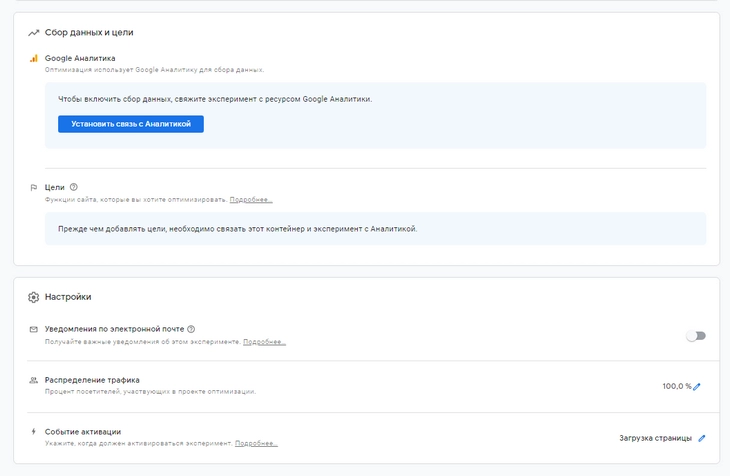Click the Распределение трафика label
This screenshot has width=730, height=476.
point(92,380)
